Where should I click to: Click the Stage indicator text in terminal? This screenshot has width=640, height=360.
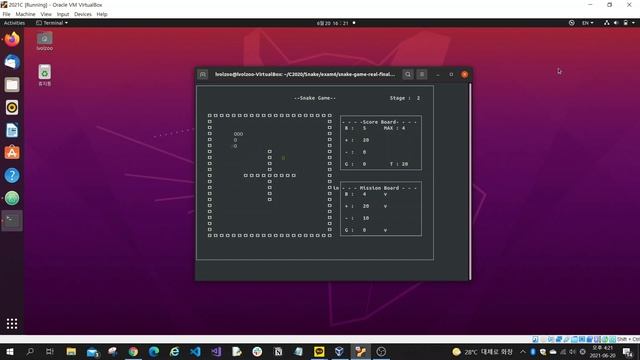(x=405, y=98)
